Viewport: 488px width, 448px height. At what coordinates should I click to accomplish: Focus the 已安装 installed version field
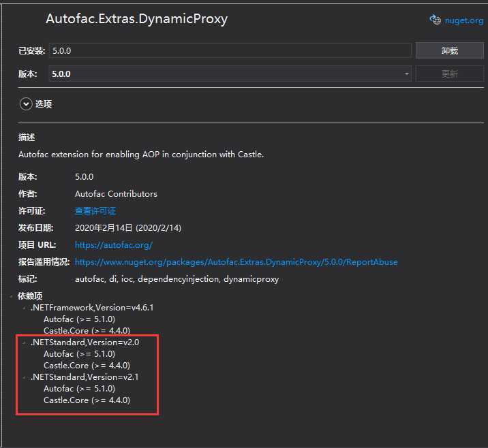[230, 50]
